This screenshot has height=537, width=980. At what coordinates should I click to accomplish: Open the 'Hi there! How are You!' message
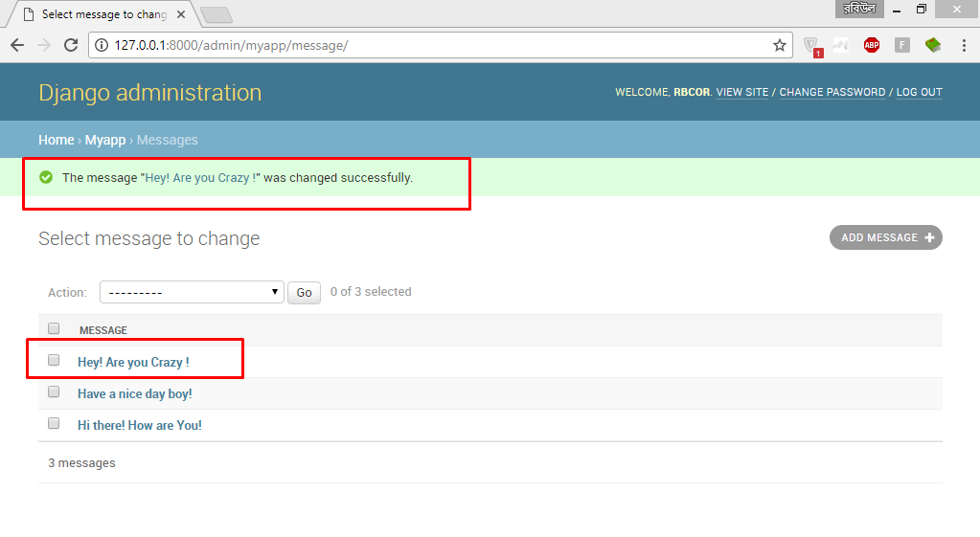[140, 425]
